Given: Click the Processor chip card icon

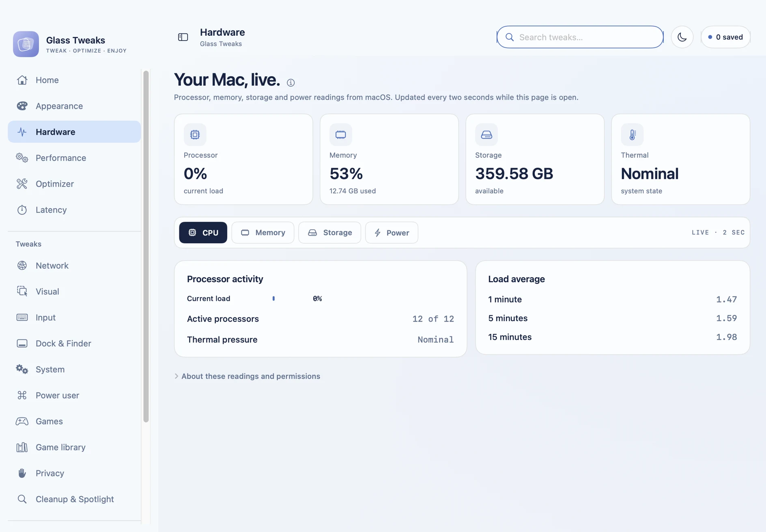Looking at the screenshot, I should click(195, 135).
